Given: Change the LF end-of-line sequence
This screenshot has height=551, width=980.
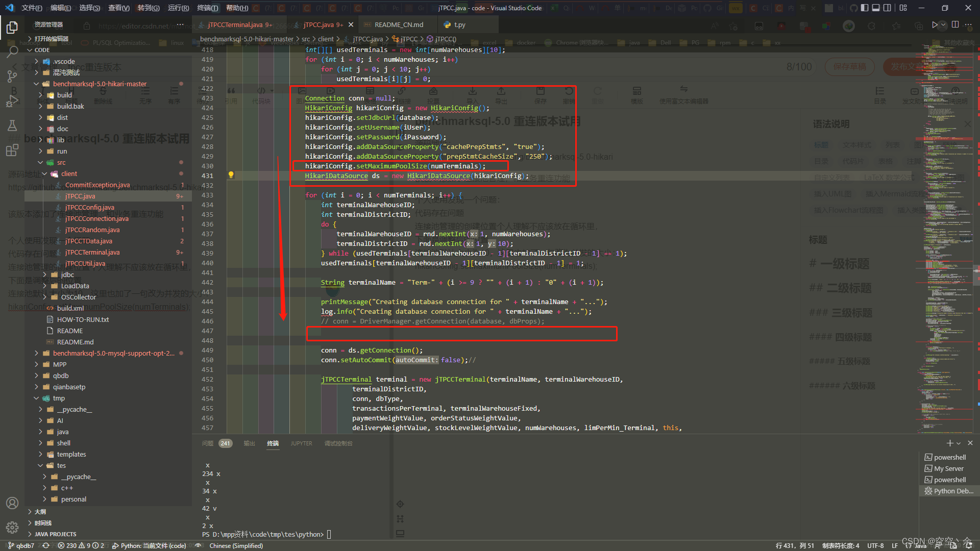Looking at the screenshot, I should [894, 545].
